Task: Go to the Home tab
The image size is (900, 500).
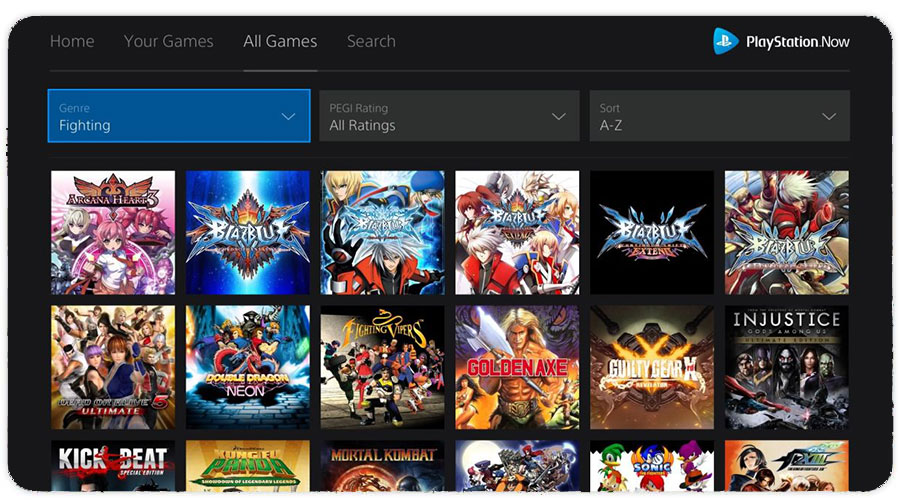Action: pos(72,41)
